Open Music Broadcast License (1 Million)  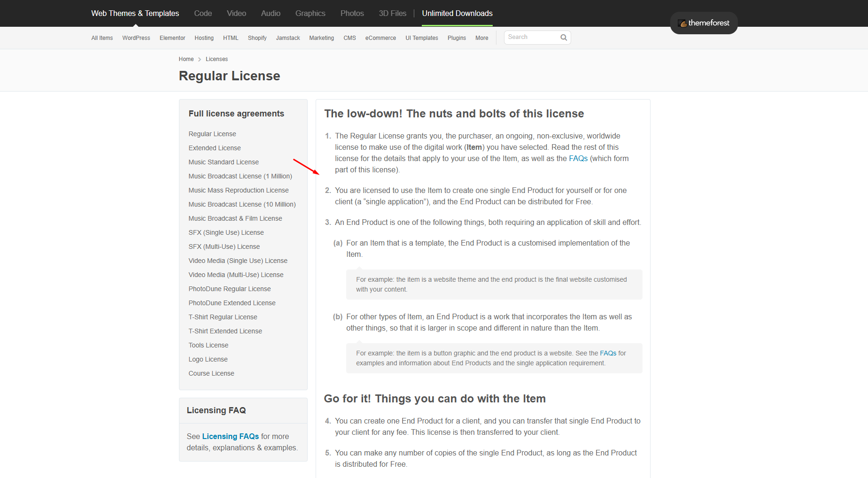click(x=240, y=176)
